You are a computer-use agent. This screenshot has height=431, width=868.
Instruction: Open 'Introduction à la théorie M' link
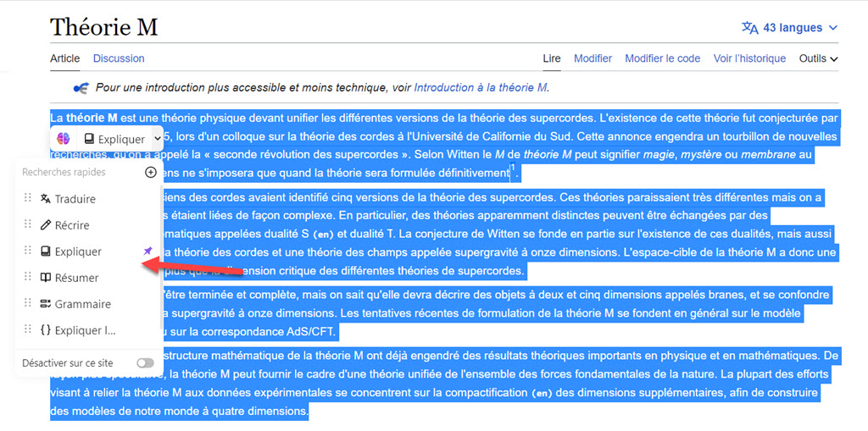click(x=481, y=87)
